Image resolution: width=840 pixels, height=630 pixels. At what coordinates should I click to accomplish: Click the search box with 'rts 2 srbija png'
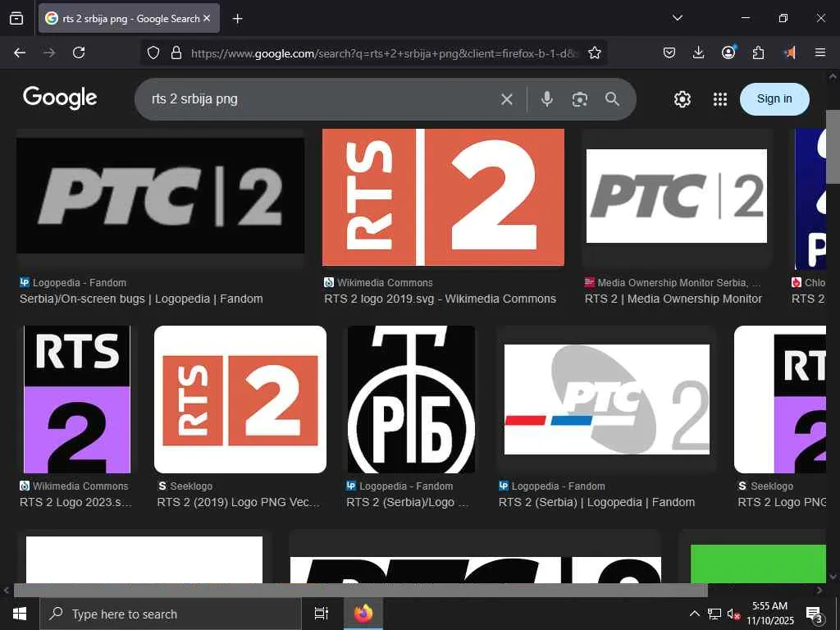pyautogui.click(x=321, y=99)
